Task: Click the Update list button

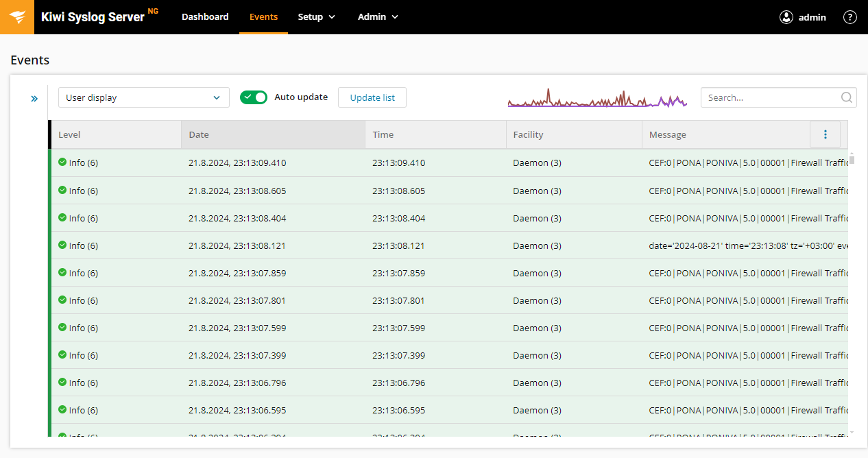Action: coord(372,97)
